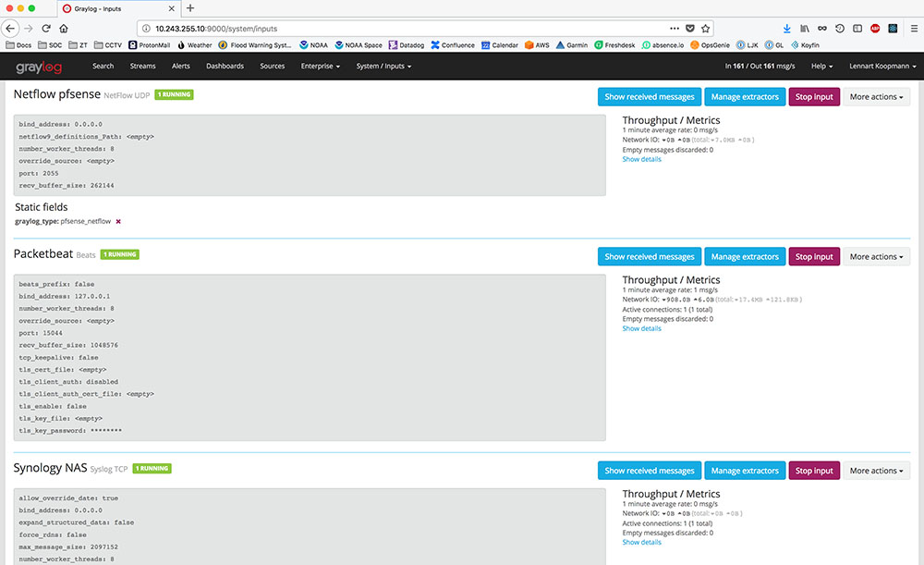Stop the Netflow pfsense input
924x565 pixels.
point(814,97)
